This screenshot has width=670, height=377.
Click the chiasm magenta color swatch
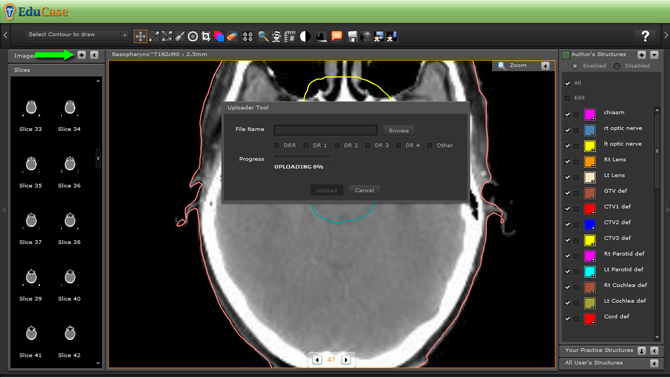tap(590, 115)
